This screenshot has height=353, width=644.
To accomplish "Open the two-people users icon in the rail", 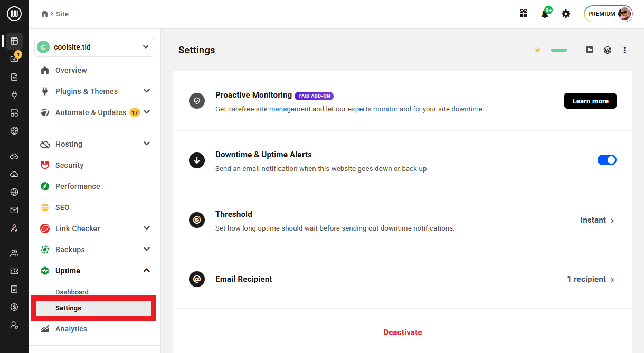I will click(x=14, y=253).
